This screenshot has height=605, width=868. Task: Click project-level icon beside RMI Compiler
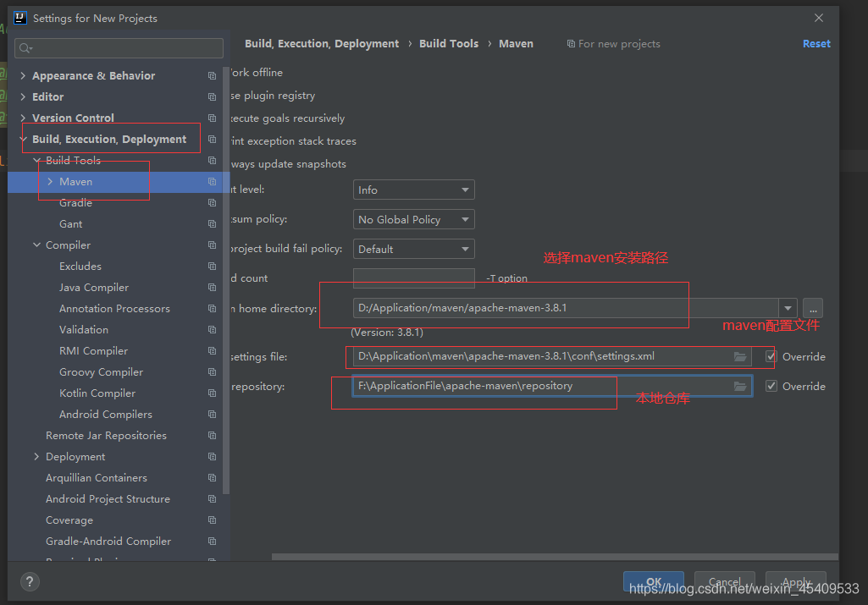click(212, 350)
